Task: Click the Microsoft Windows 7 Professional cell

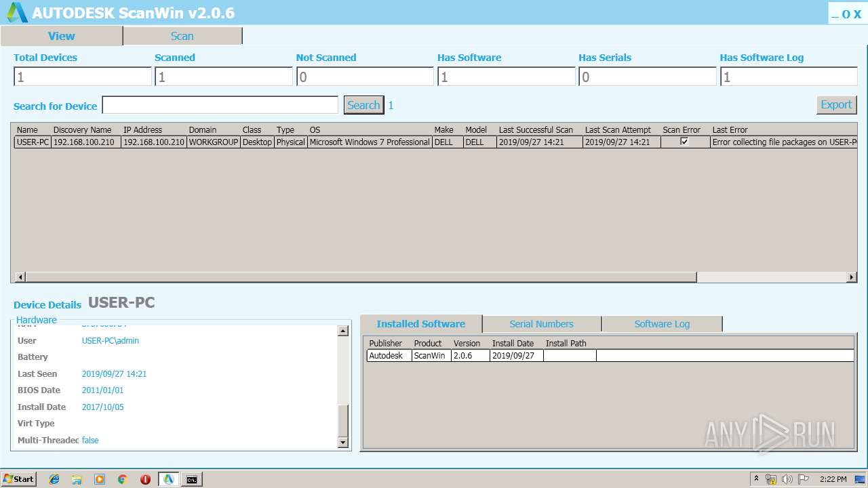Action: pyautogui.click(x=370, y=142)
